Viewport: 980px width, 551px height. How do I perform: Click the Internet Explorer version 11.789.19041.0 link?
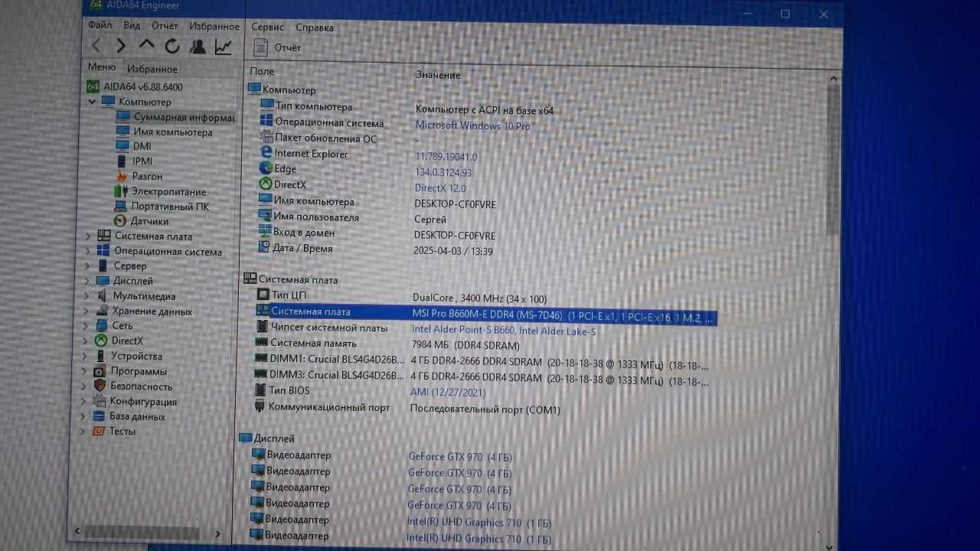coord(446,157)
